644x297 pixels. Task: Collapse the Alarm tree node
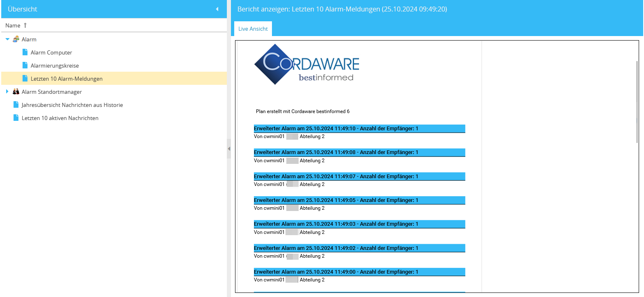(x=7, y=39)
